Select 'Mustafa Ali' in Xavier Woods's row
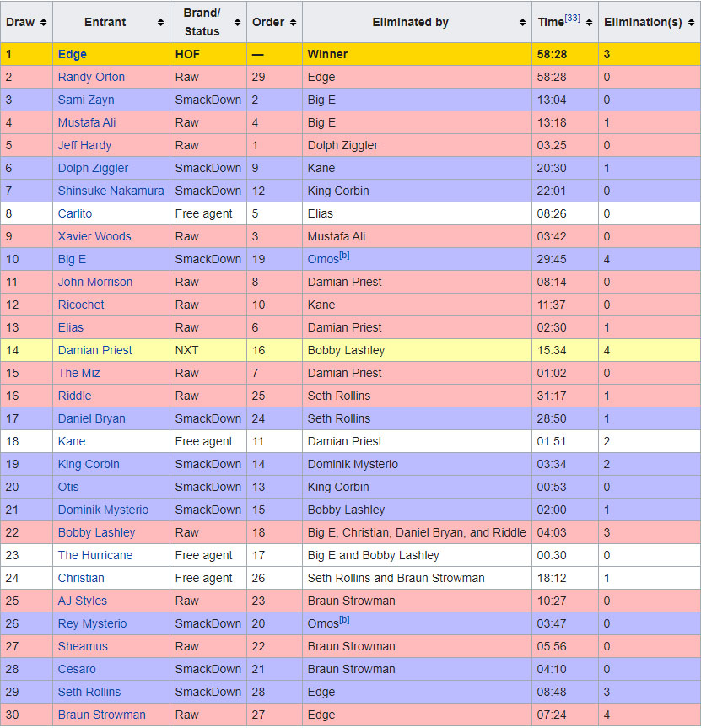The width and height of the screenshot is (701, 728). (336, 236)
